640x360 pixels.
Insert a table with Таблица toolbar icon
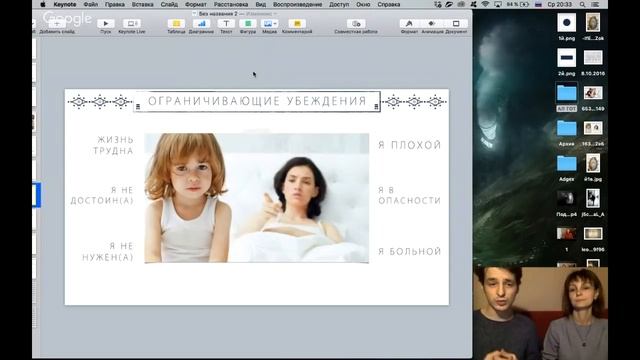pos(176,24)
